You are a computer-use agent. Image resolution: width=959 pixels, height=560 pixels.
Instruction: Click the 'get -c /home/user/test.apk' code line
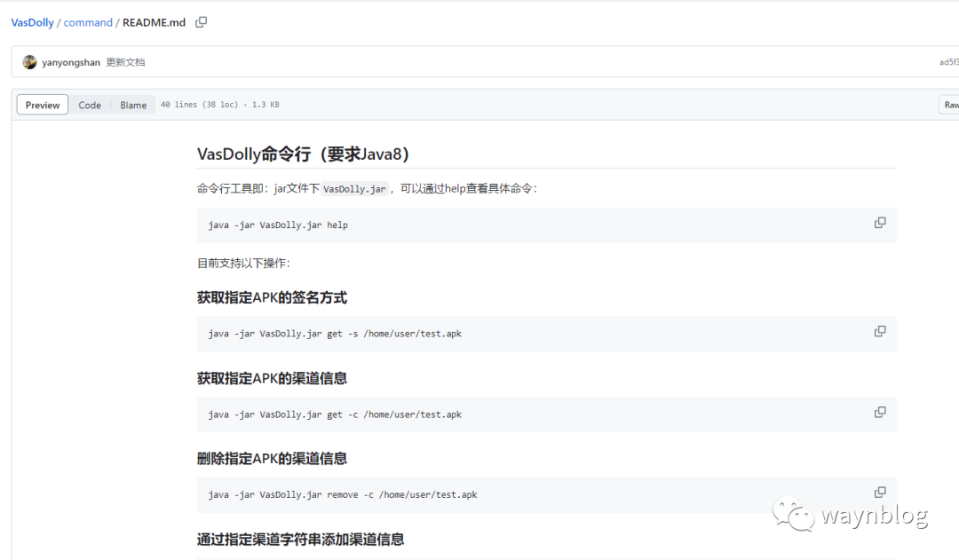tap(335, 414)
